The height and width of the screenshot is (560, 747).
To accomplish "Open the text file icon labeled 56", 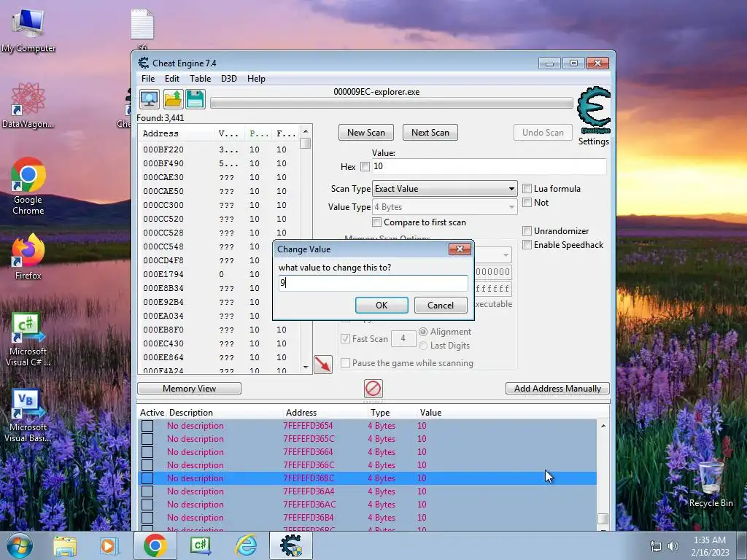I will (142, 29).
